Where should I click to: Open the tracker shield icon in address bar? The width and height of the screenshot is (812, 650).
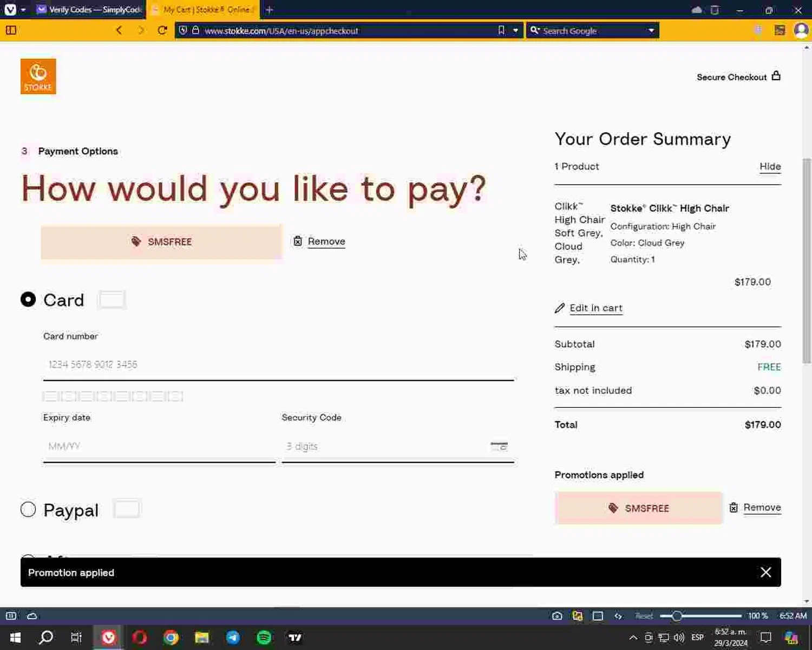183,30
